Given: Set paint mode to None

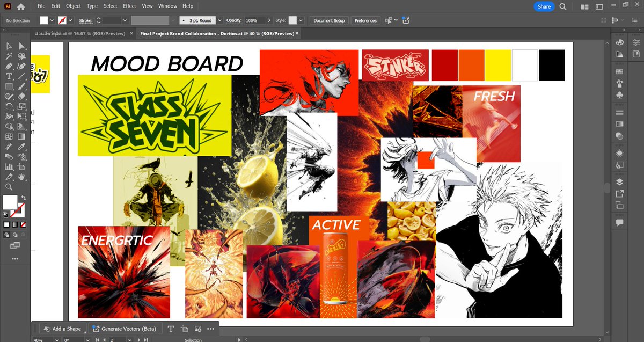Looking at the screenshot, I should (24, 224).
